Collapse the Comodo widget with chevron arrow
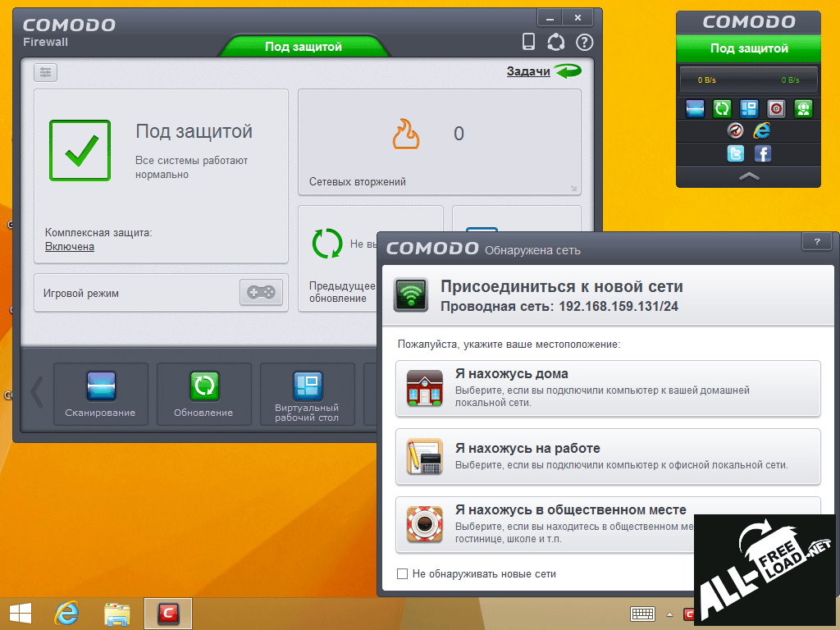The image size is (840, 630). (x=749, y=176)
